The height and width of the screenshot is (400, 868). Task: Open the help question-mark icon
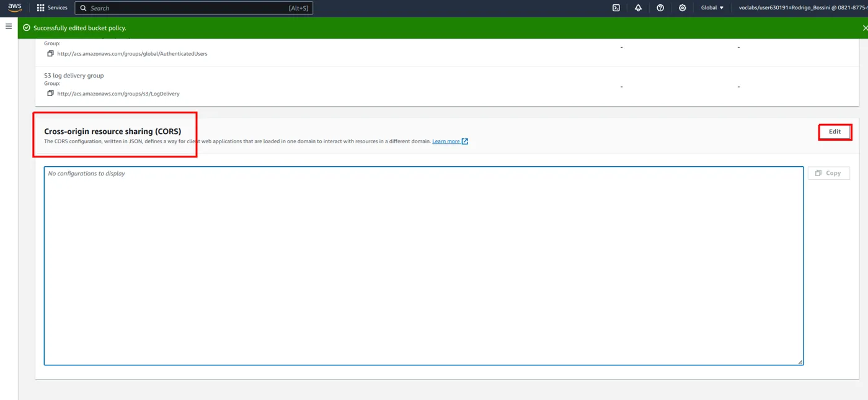point(660,8)
